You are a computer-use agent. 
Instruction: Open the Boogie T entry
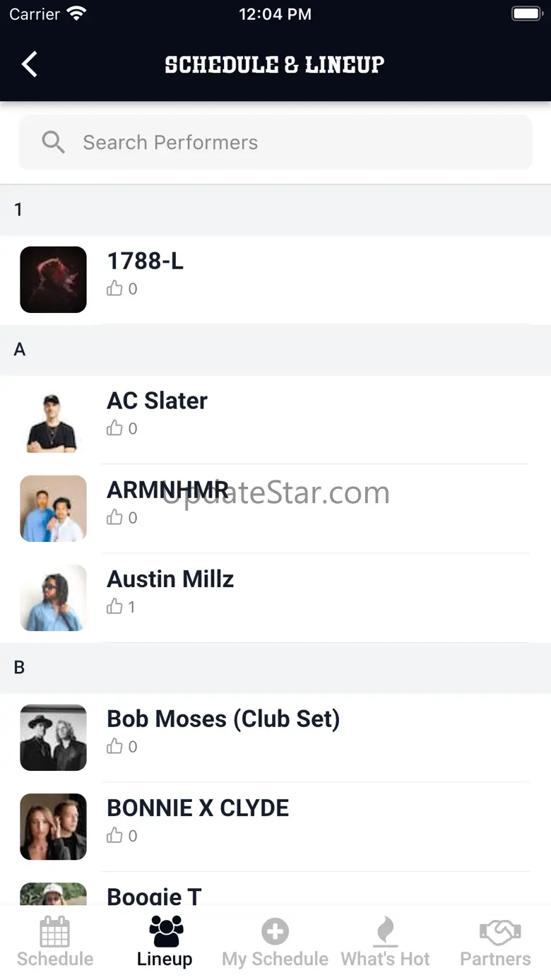(x=275, y=890)
